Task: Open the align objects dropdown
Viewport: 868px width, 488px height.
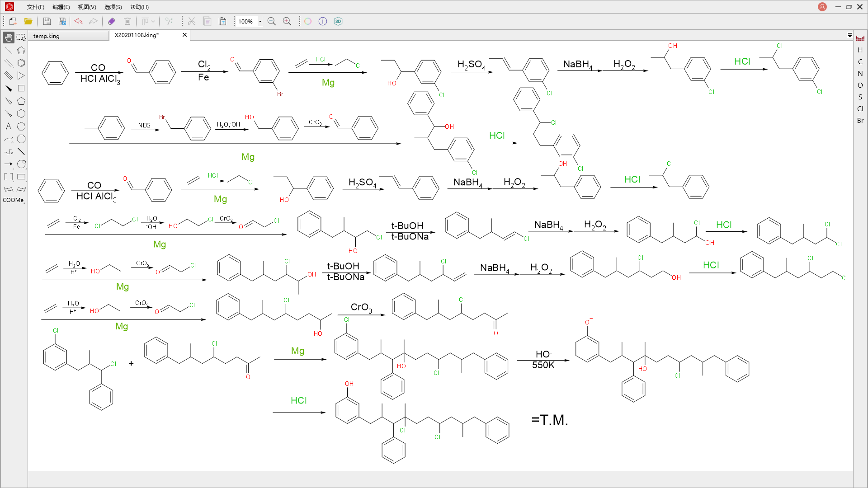Action: 148,21
